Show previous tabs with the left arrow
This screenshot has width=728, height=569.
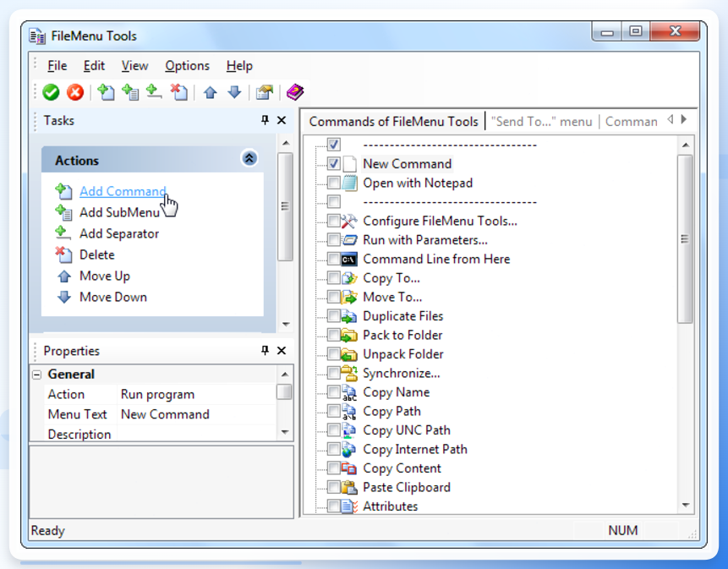click(x=670, y=120)
